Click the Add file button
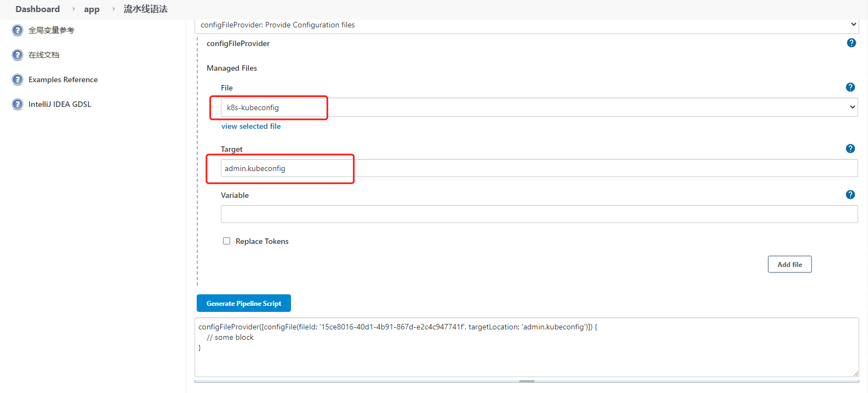The height and width of the screenshot is (393, 868). pos(790,264)
